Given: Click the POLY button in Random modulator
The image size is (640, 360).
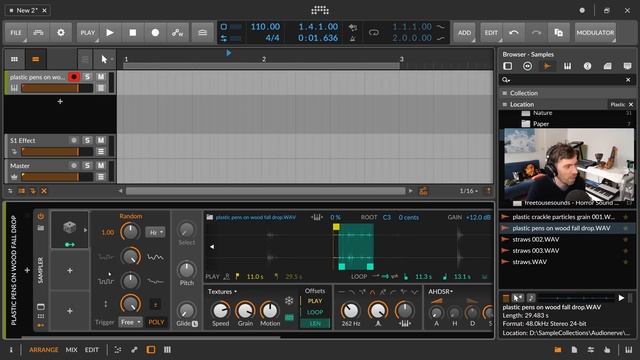Looking at the screenshot, I should point(156,322).
